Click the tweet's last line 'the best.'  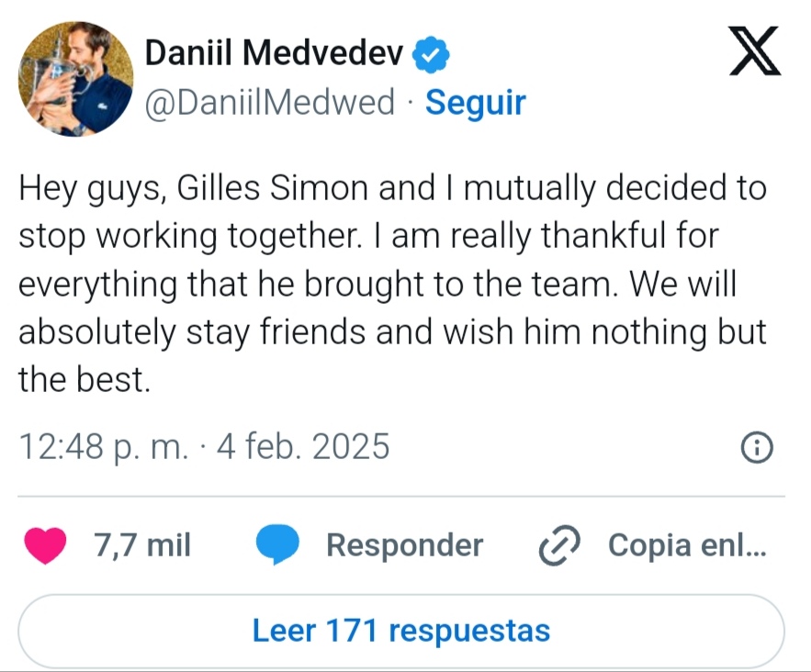(84, 379)
